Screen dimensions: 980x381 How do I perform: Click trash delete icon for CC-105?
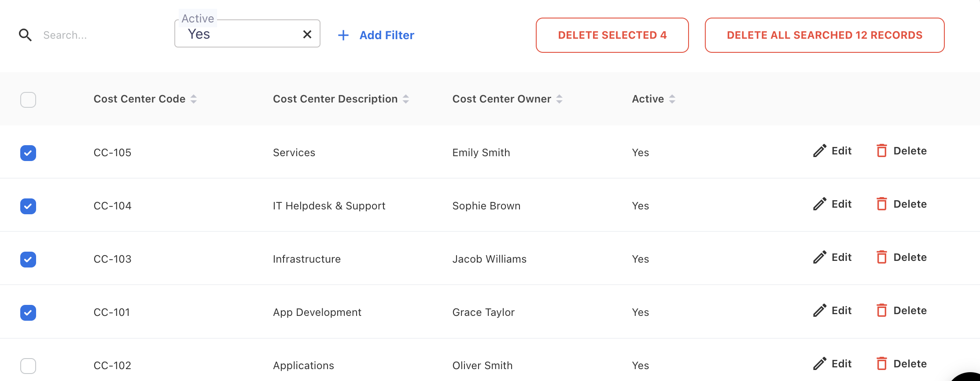point(881,151)
